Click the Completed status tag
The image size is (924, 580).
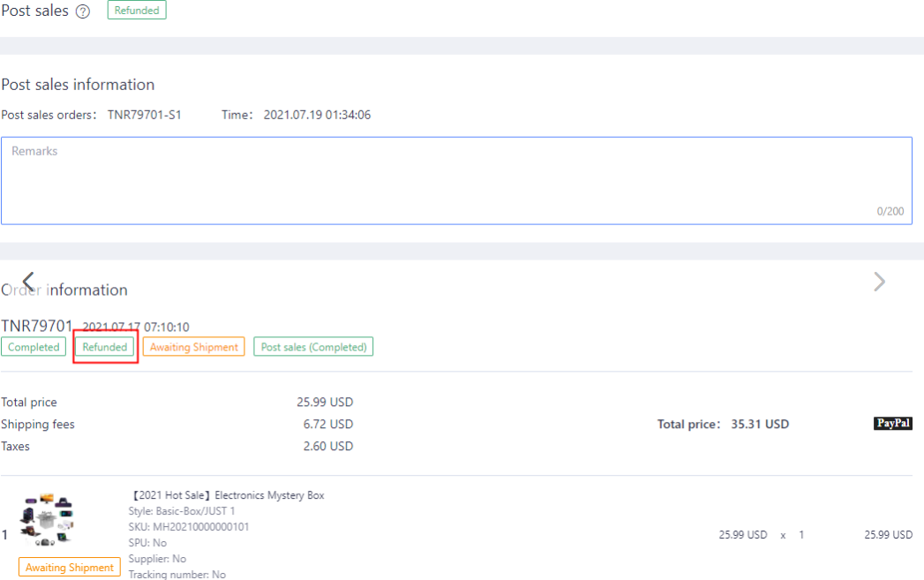34,347
